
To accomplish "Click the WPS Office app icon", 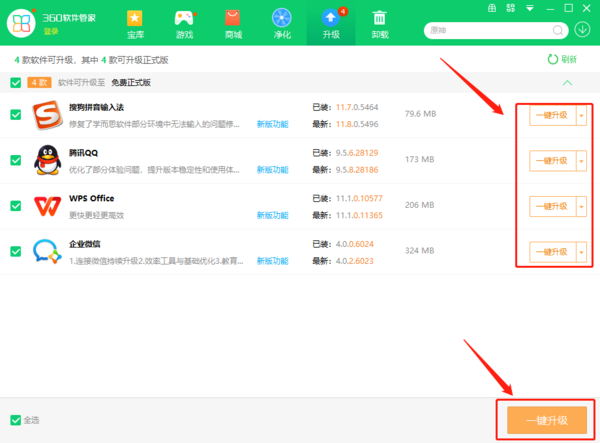I will (x=46, y=206).
